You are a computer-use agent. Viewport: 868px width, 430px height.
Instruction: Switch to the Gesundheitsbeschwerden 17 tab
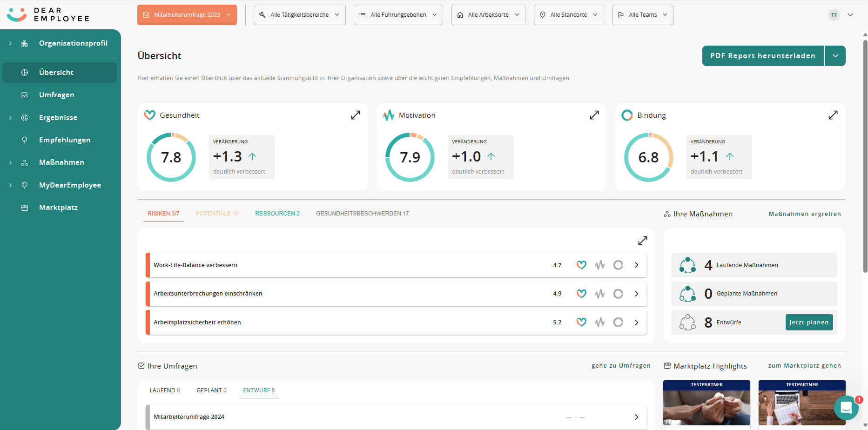[362, 214]
